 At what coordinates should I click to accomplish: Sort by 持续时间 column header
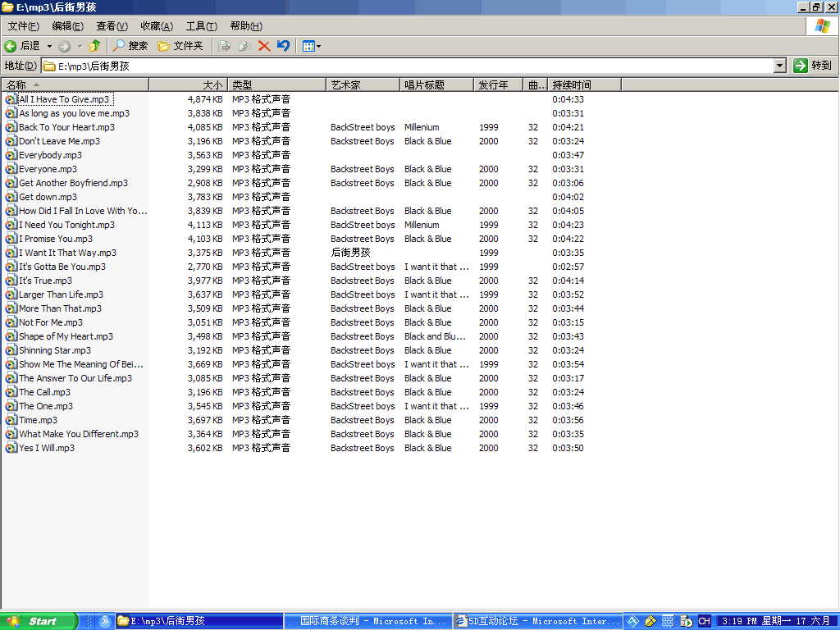click(x=572, y=84)
